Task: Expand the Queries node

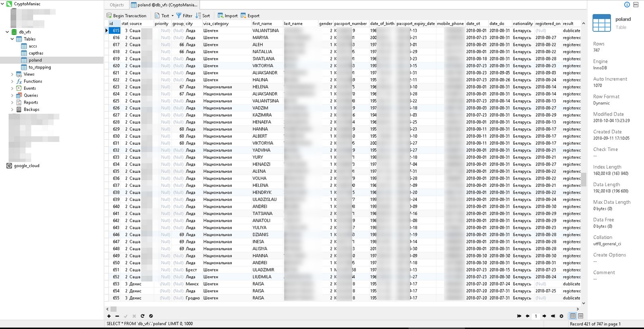Action: [x=12, y=95]
